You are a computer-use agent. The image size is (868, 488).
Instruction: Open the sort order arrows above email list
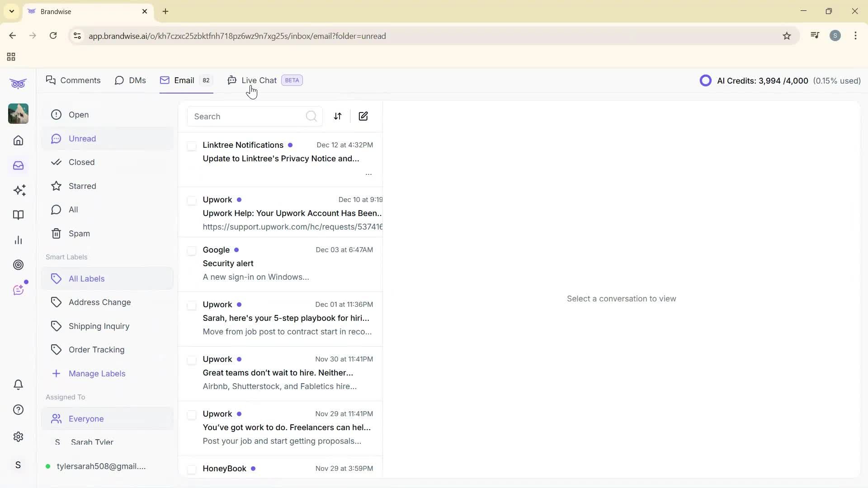point(338,116)
